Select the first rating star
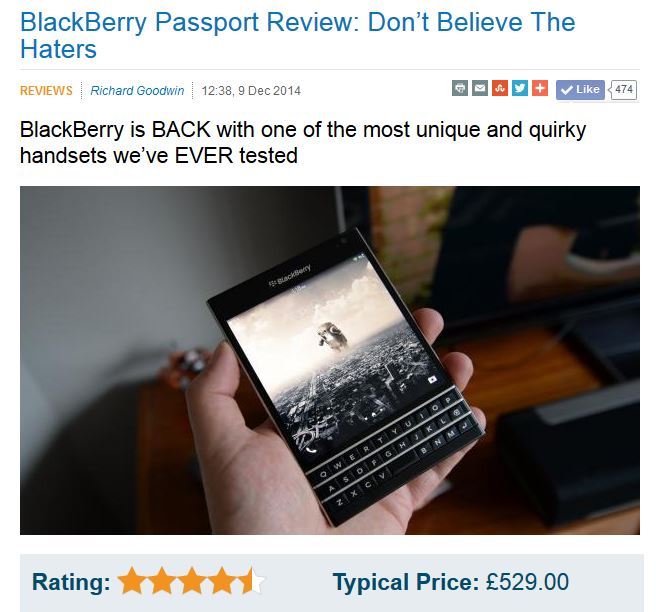656x612 pixels. pos(133,581)
